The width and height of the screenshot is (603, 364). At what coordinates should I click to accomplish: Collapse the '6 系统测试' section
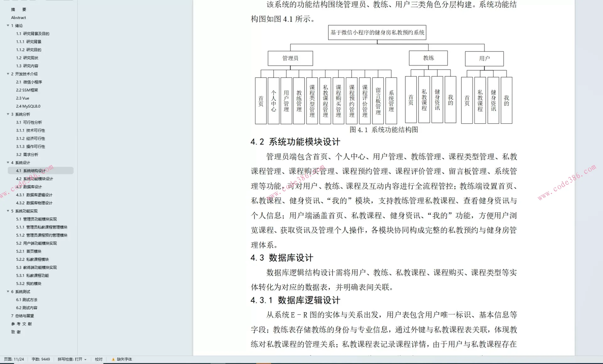point(8,292)
